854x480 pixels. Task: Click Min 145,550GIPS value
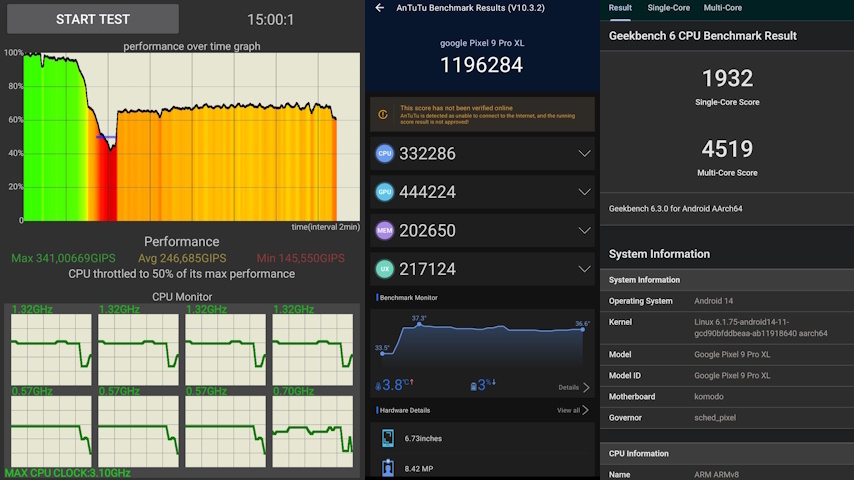pyautogui.click(x=301, y=258)
